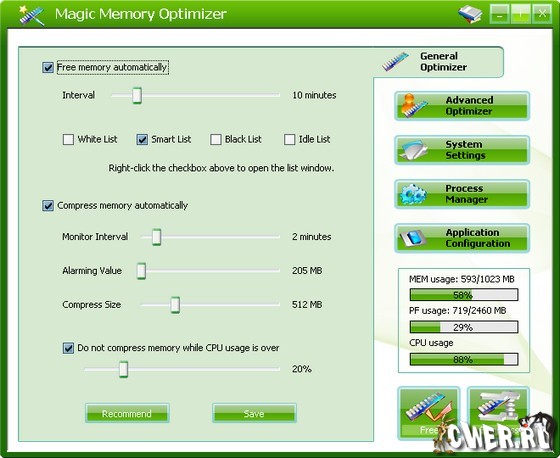Click the 'Compress Size' label
The height and width of the screenshot is (458, 560).
(x=91, y=305)
